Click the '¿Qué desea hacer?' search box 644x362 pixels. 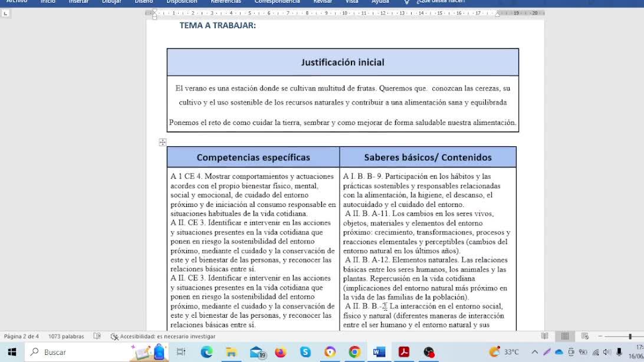(x=441, y=2)
